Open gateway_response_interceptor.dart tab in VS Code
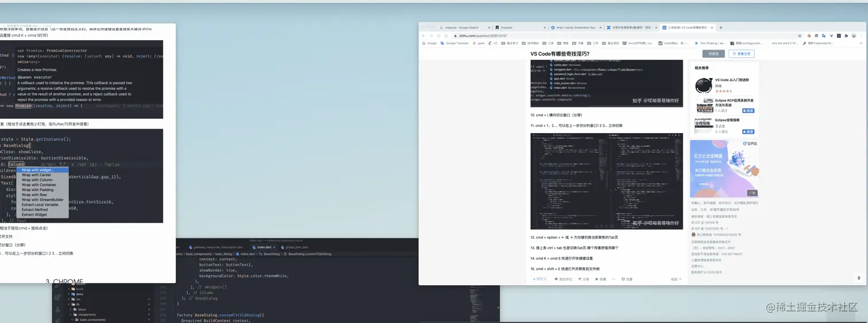The image size is (868, 323). 216,247
